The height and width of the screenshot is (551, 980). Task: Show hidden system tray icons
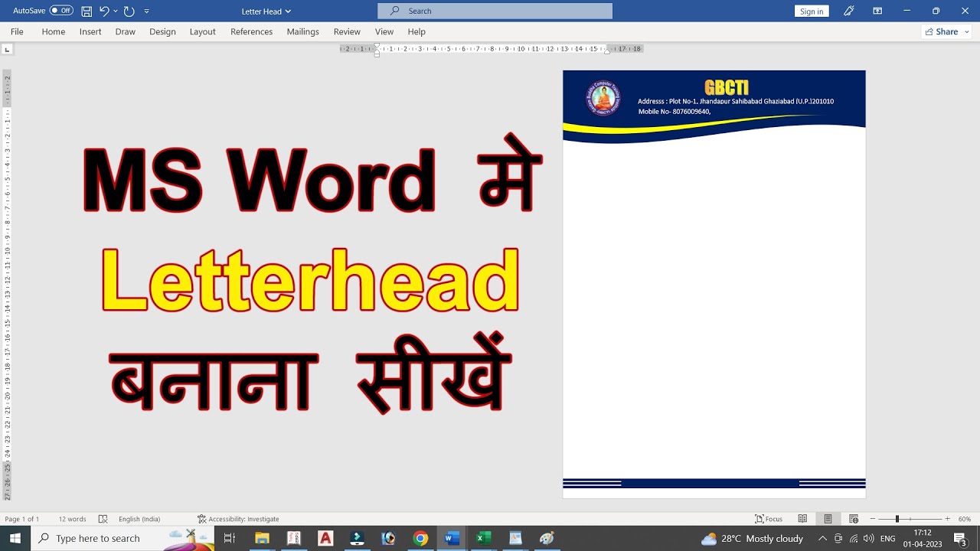822,538
